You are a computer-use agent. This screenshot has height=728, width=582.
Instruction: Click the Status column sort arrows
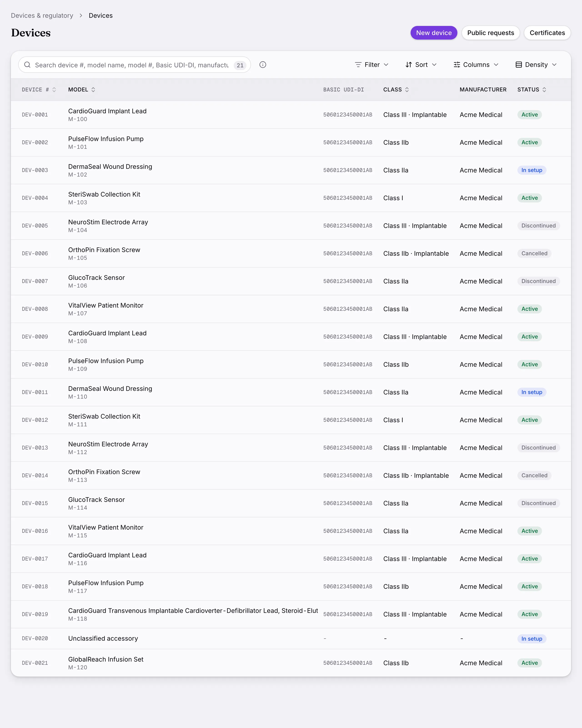544,89
